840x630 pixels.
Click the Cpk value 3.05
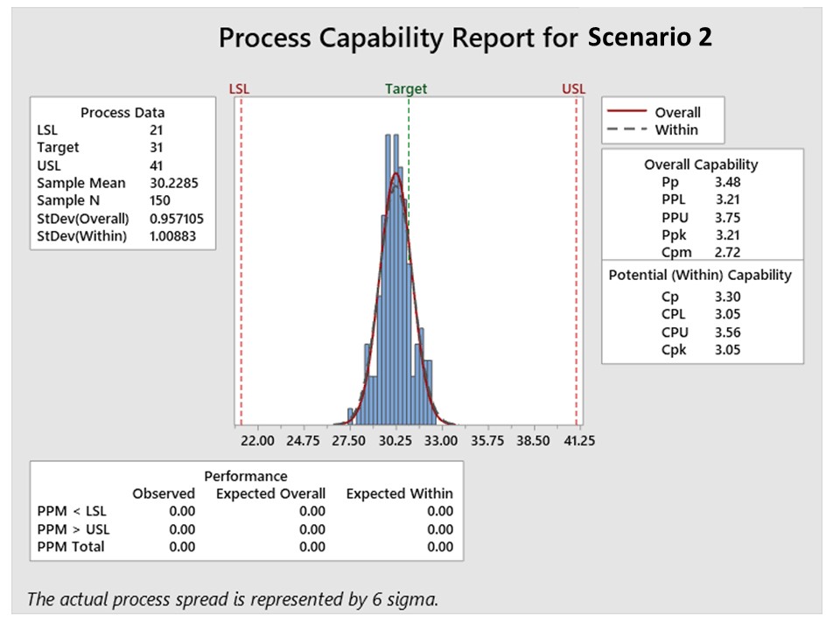pos(728,349)
